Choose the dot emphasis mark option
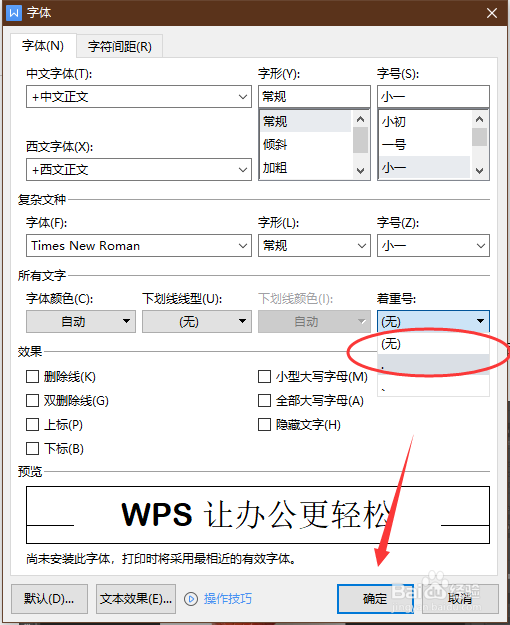The height and width of the screenshot is (625, 510). 433,365
